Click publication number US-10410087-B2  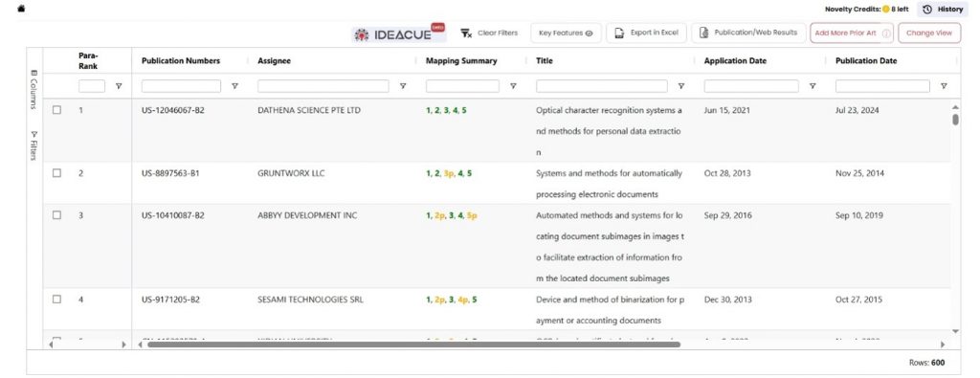click(173, 215)
